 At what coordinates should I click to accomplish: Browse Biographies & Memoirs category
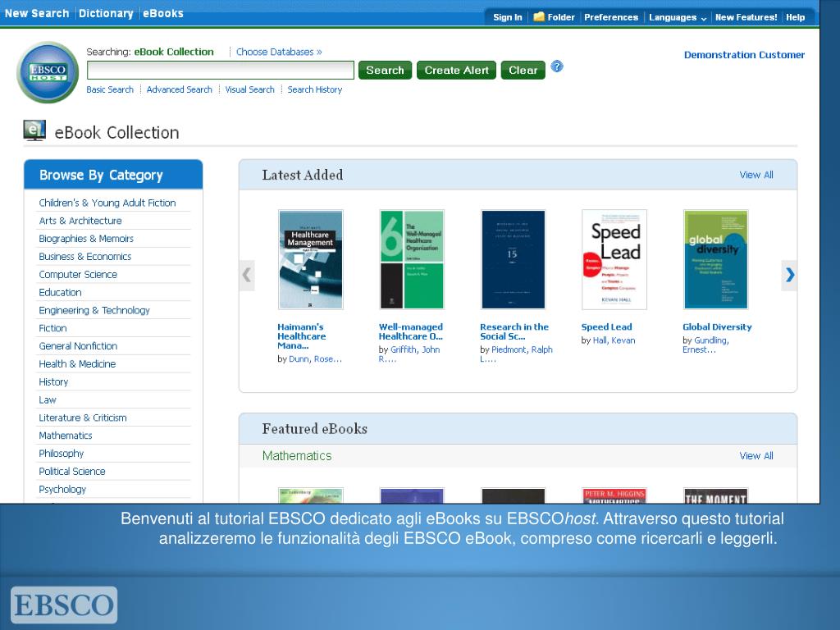[x=86, y=239]
